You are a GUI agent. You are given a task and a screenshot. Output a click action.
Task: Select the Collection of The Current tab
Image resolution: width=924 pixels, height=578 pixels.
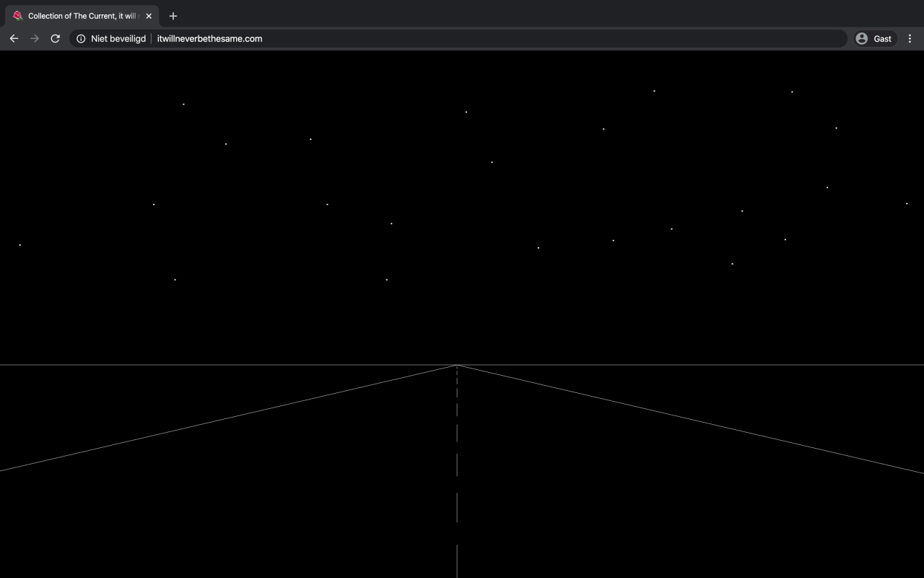click(x=81, y=16)
